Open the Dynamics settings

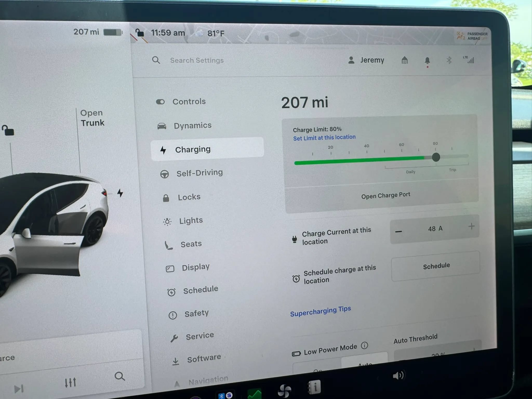coord(192,126)
